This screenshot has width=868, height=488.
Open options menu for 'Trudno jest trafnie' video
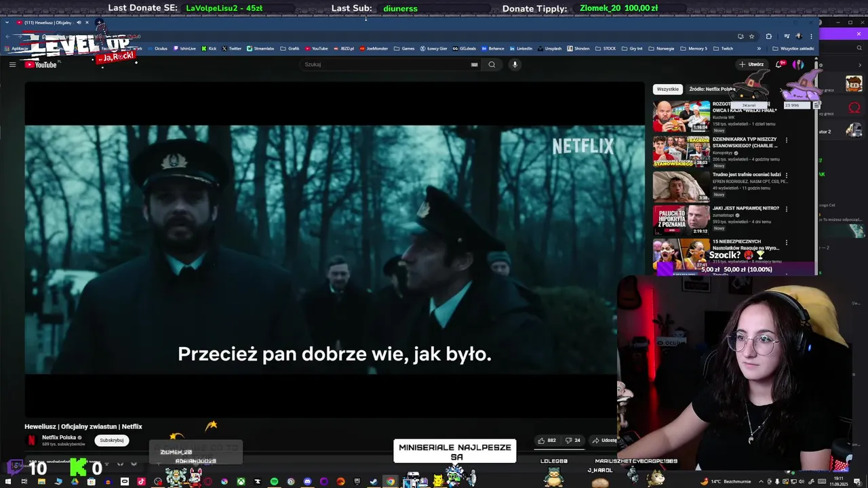787,175
